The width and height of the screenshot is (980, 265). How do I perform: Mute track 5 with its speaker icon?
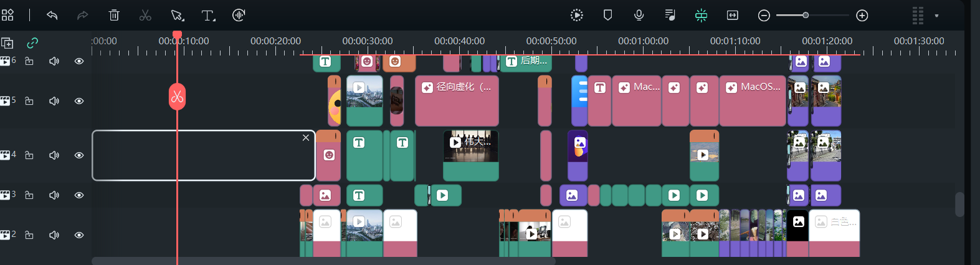click(x=54, y=101)
